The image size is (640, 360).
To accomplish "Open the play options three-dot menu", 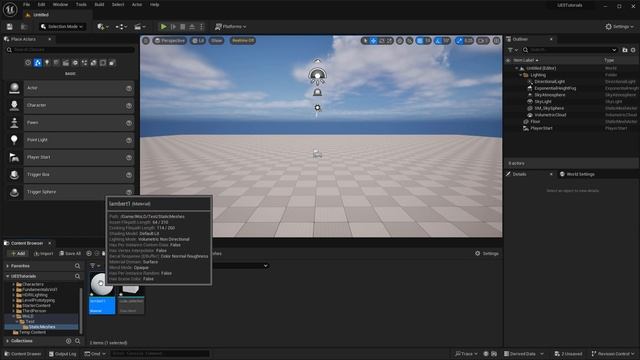I will point(201,27).
